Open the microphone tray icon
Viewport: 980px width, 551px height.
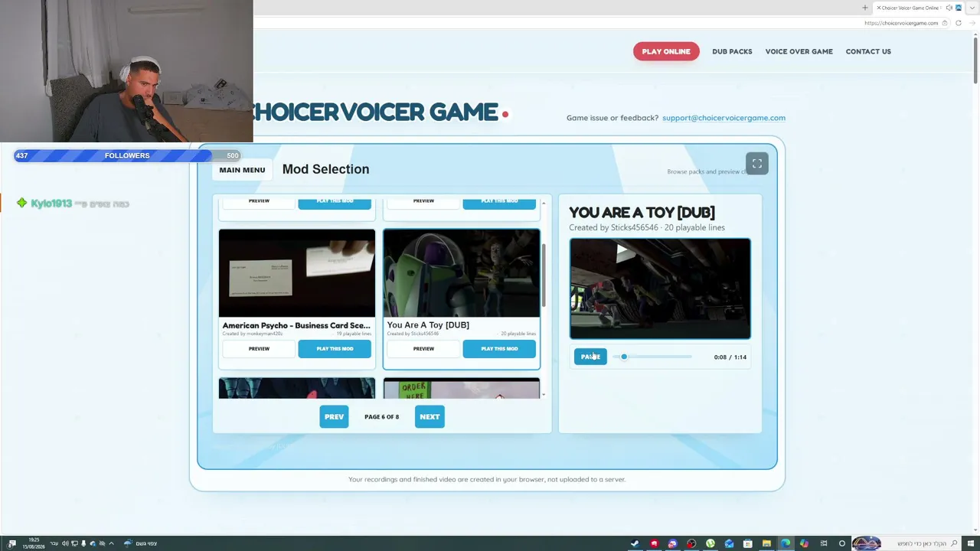click(x=83, y=543)
